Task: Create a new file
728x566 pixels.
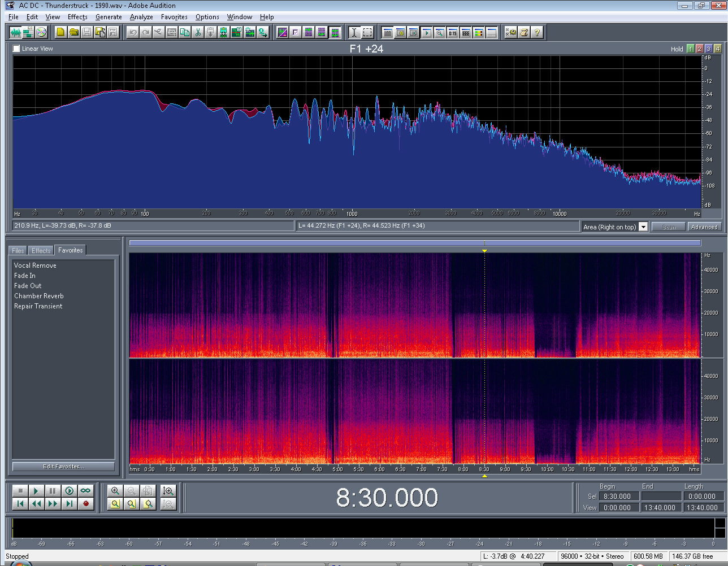Action: (x=60, y=32)
